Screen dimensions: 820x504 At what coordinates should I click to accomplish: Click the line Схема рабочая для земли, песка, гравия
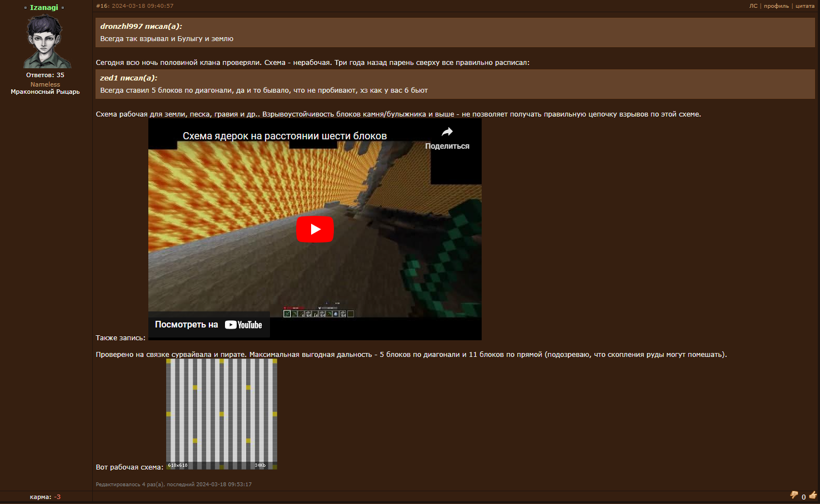pos(398,114)
